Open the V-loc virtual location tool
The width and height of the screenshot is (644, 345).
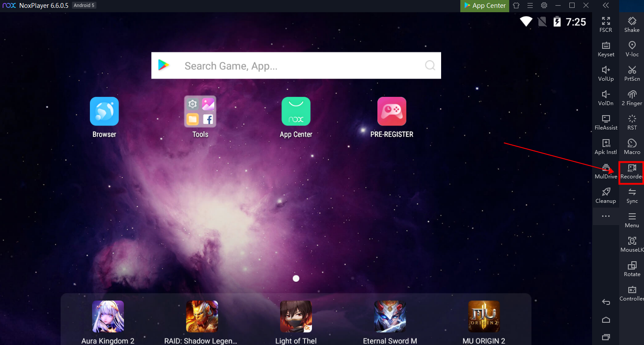tap(632, 49)
